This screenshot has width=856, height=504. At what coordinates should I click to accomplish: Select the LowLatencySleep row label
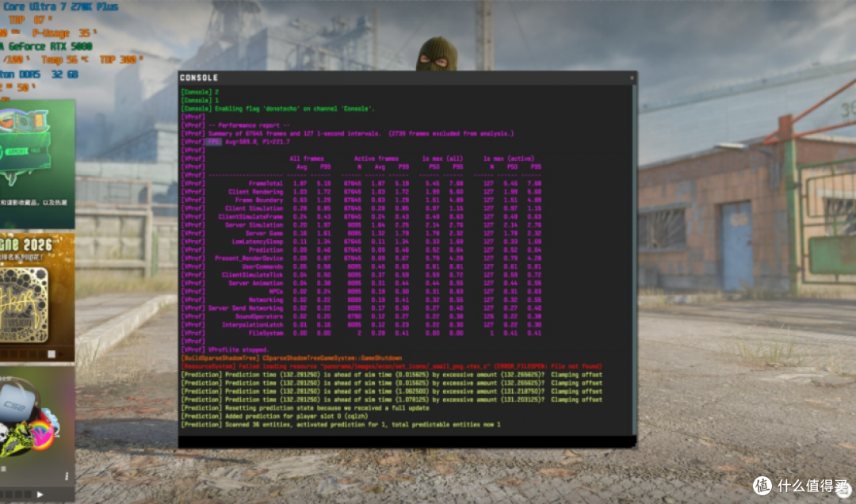(257, 242)
